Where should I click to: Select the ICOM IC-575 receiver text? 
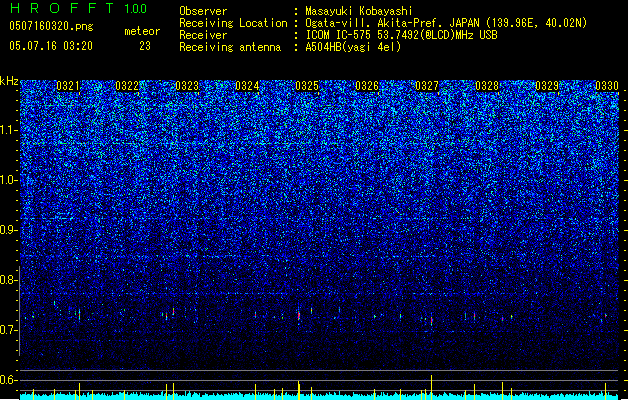pos(401,35)
